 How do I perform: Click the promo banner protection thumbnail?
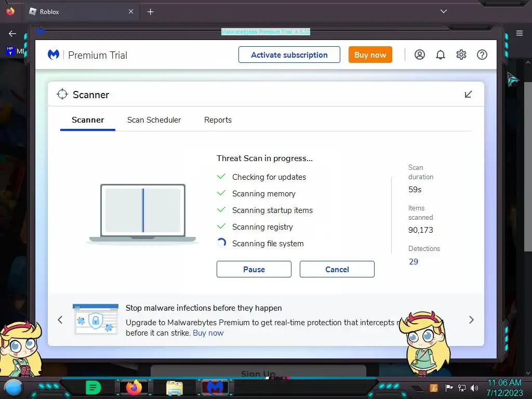tap(96, 319)
